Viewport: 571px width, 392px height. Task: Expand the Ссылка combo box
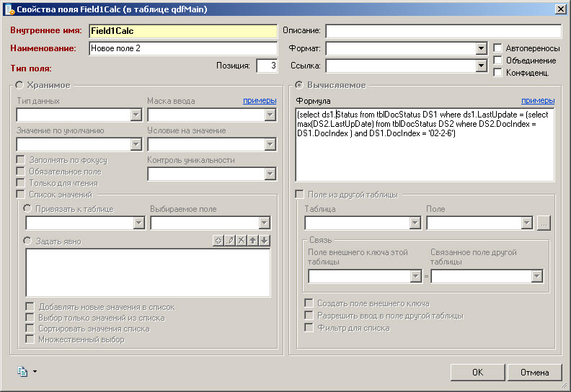coord(482,66)
